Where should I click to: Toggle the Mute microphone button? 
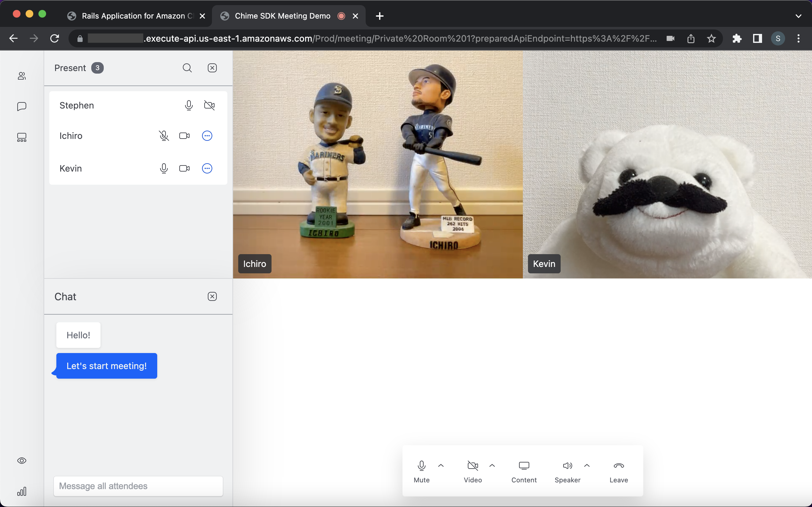click(421, 471)
